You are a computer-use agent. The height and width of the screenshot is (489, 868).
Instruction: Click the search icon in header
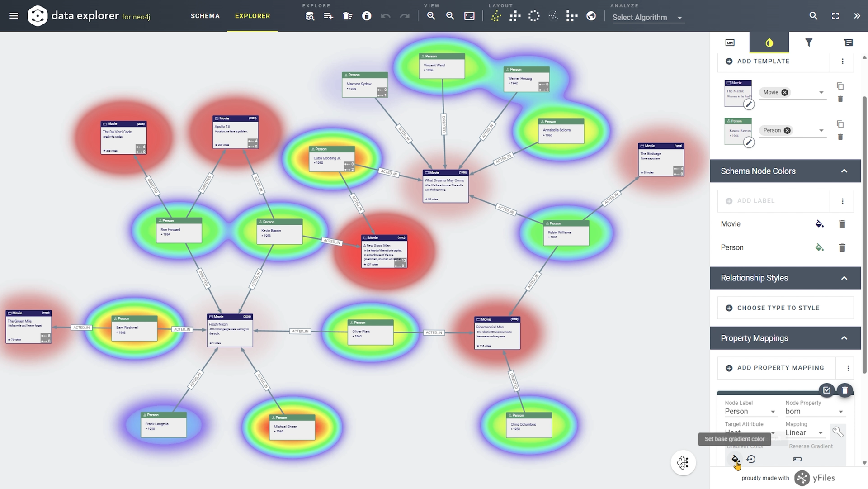pyautogui.click(x=813, y=16)
